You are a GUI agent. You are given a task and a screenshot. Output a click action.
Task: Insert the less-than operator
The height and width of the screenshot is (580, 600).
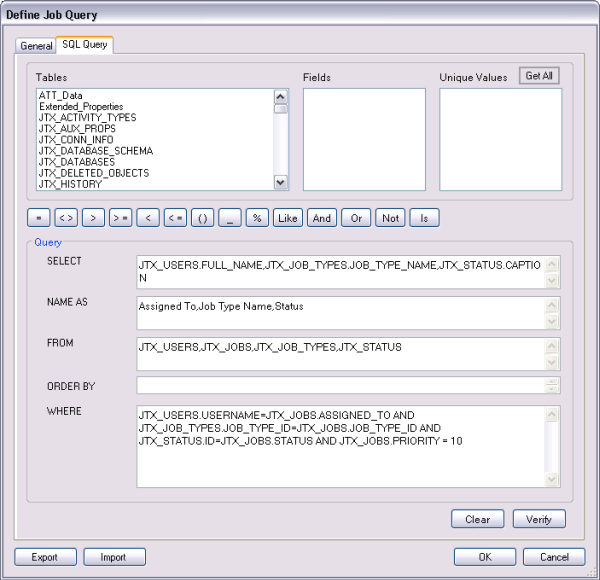148,218
